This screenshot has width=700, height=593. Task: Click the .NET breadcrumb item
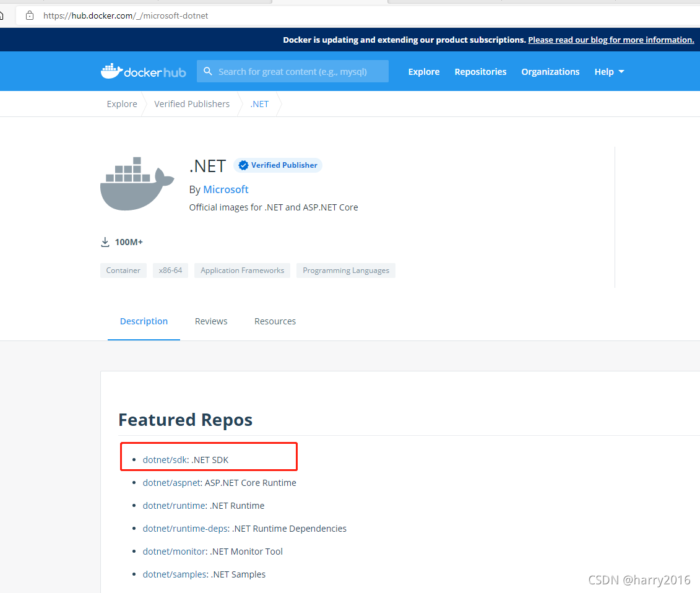(x=259, y=104)
